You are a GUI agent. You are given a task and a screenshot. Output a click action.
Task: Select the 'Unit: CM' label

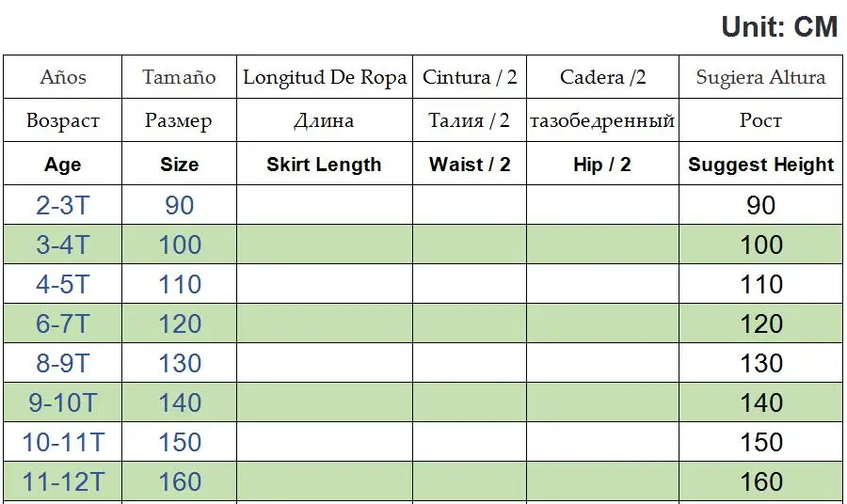(779, 26)
